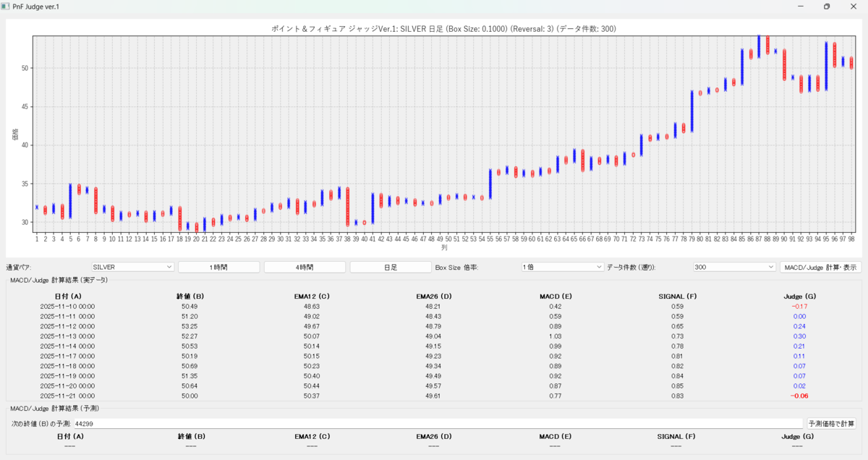Click date cell 2025-11-12 00:00
Viewport: 868px width, 460px height.
click(x=67, y=326)
